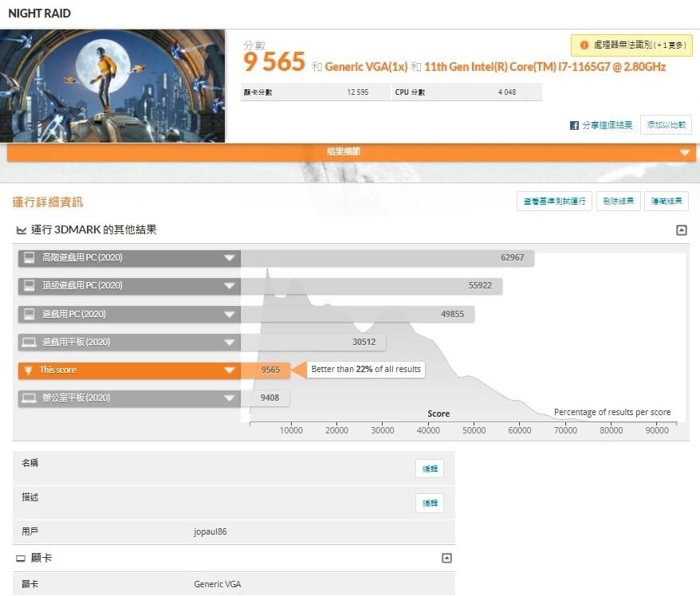This screenshot has height=596, width=700.
Task: Click the 結果細節 orange bar label
Action: (344, 151)
